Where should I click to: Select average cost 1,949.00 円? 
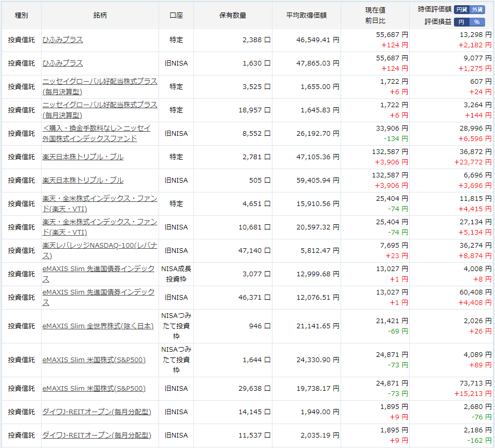coord(320,412)
